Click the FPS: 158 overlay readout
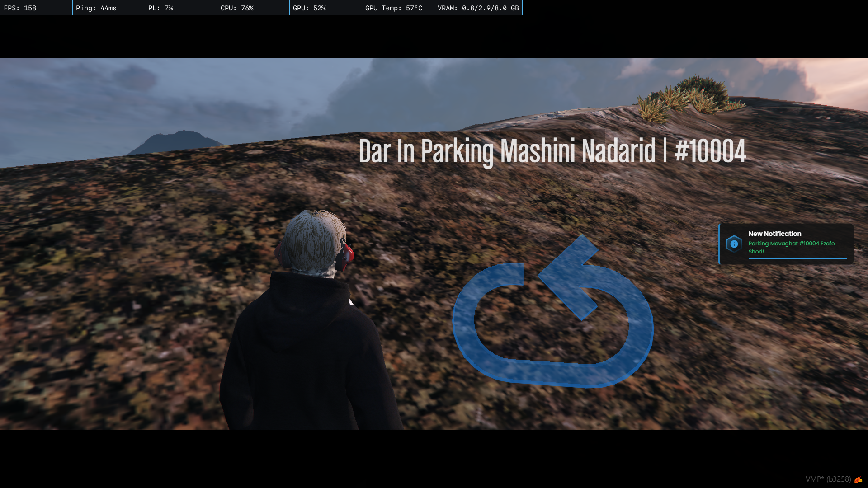868x488 pixels. coord(36,8)
